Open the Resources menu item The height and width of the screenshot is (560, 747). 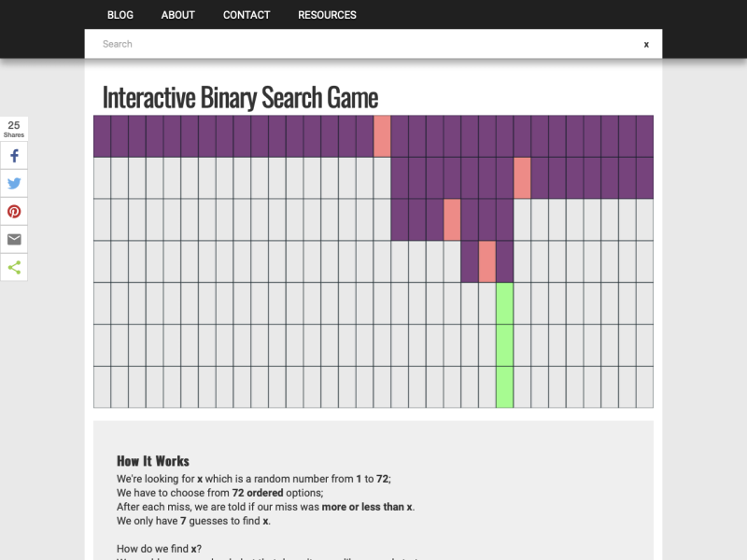327,15
